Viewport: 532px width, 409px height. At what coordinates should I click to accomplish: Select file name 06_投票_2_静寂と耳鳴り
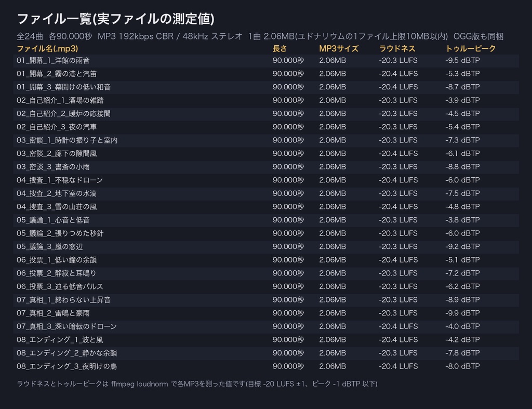click(x=57, y=273)
